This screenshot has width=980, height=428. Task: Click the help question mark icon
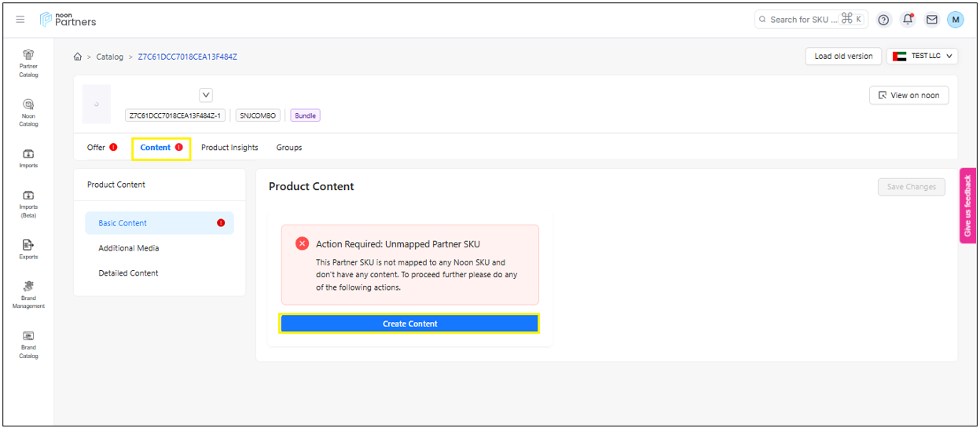click(x=883, y=20)
